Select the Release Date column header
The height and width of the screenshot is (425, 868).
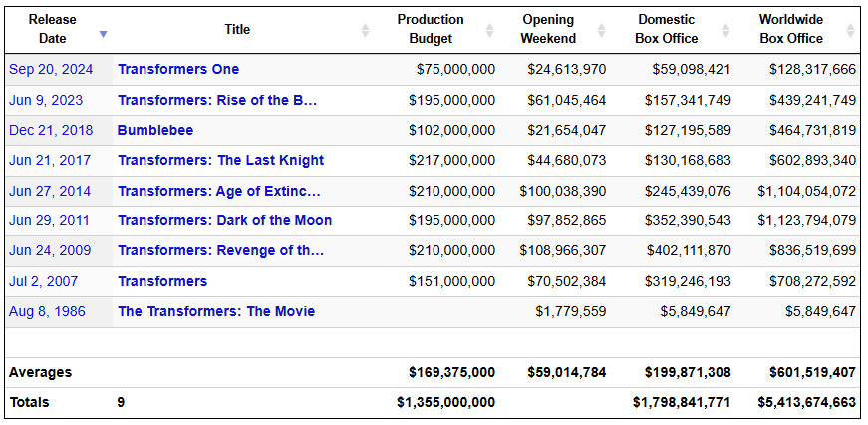point(52,29)
